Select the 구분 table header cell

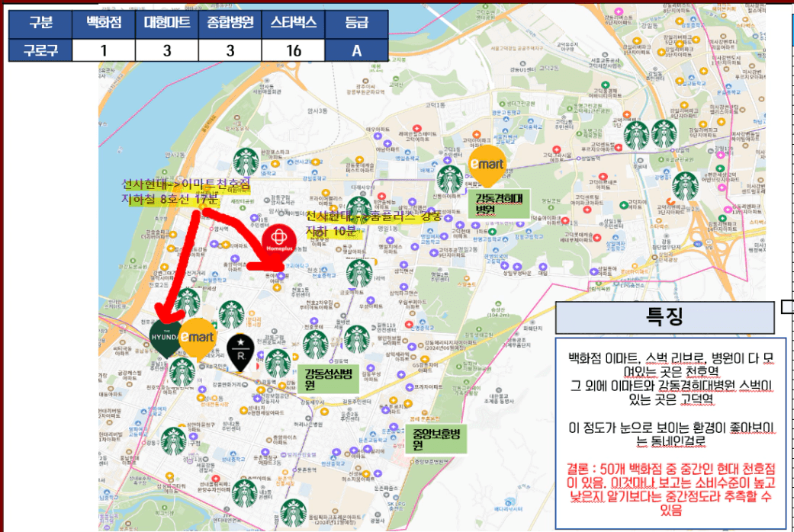(x=40, y=23)
